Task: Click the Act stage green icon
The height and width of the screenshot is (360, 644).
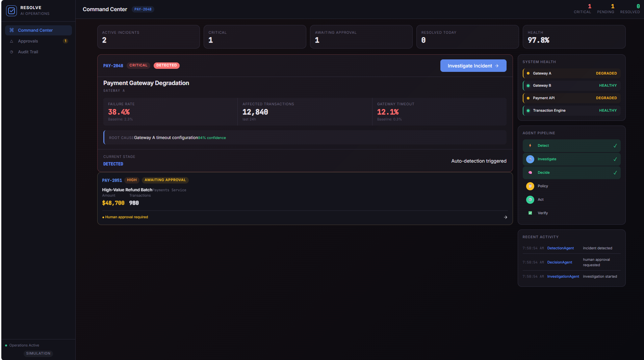Action: [530, 200]
